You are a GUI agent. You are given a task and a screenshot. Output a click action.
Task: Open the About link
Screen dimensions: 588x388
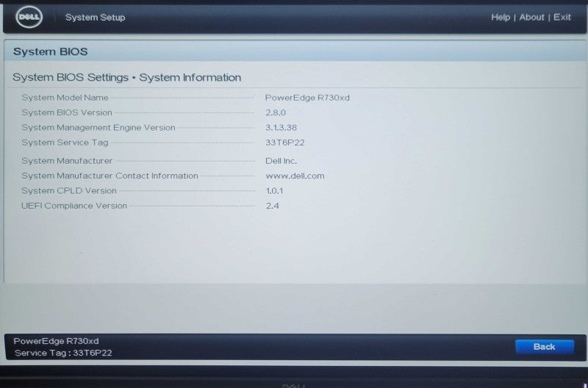coord(531,17)
